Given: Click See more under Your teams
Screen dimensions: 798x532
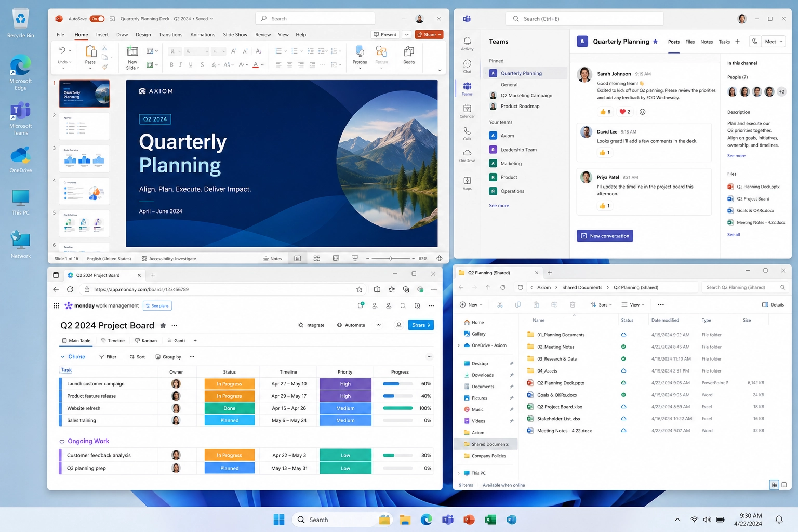Looking at the screenshot, I should pyautogui.click(x=499, y=206).
